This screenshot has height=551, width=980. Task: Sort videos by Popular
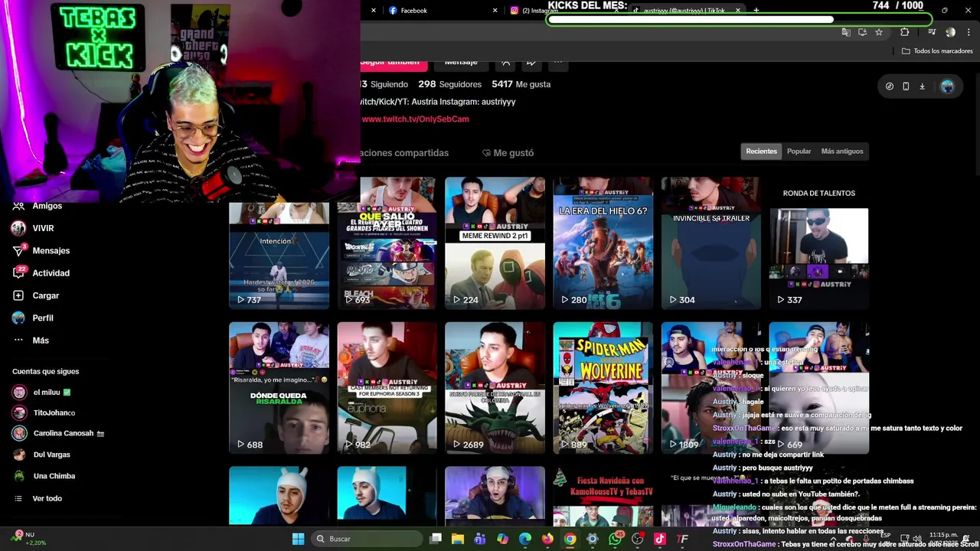[799, 152]
